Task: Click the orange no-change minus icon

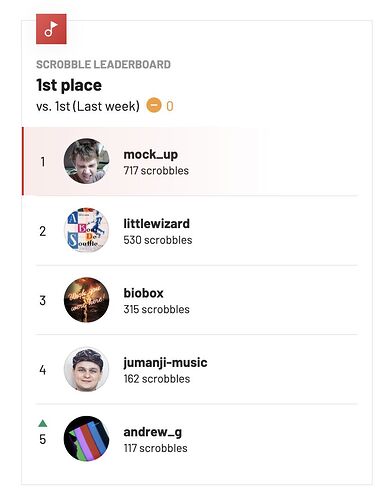Action: tap(154, 105)
